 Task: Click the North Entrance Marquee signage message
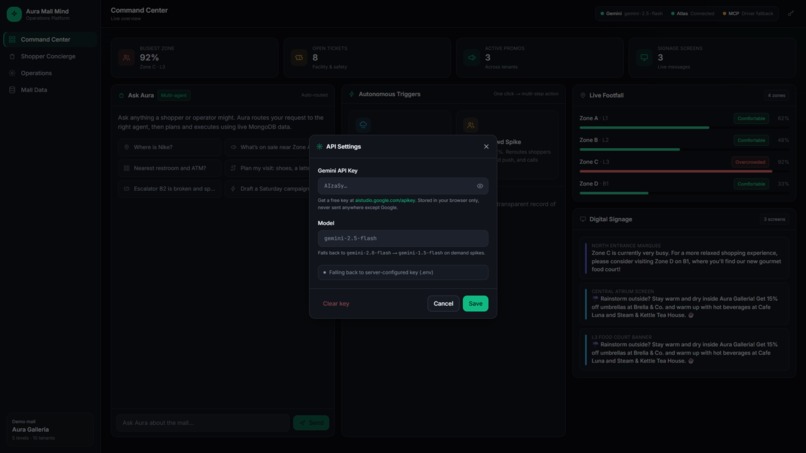[684, 258]
